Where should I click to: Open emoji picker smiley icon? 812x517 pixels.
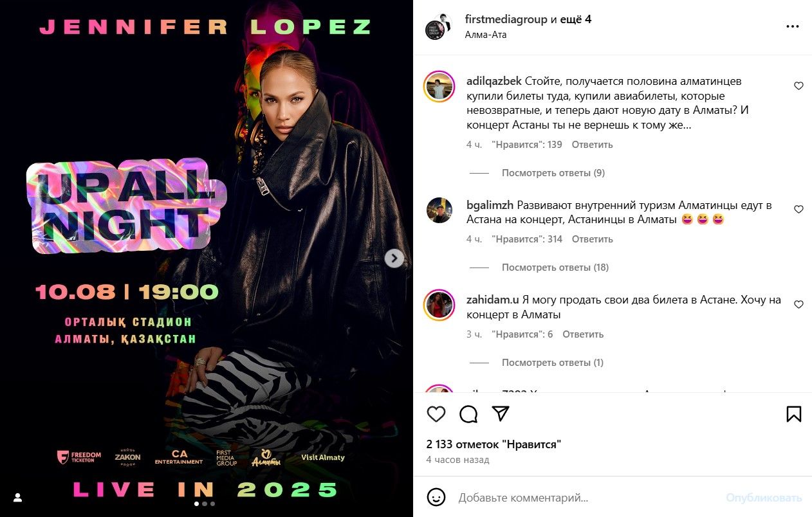pos(436,497)
